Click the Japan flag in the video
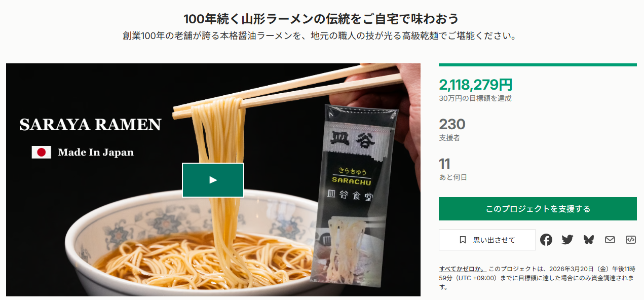The width and height of the screenshot is (644, 300). click(42, 152)
